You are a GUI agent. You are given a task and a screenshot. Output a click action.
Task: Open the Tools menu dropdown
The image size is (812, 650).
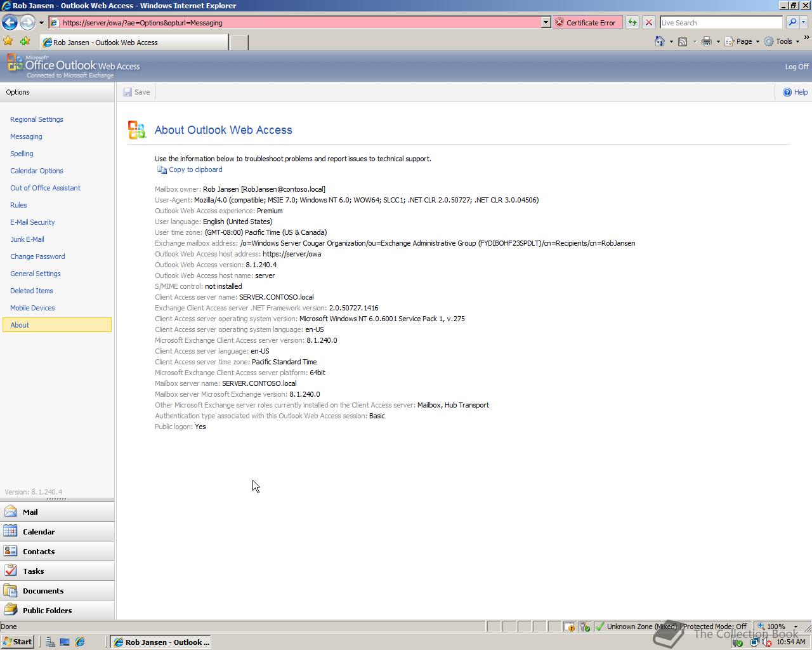[x=782, y=41]
